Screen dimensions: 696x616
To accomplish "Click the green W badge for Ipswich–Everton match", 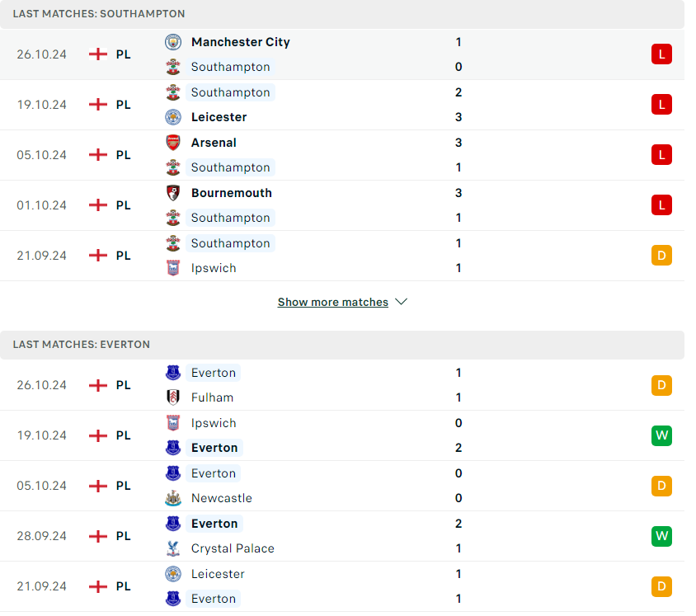I will click(x=661, y=435).
